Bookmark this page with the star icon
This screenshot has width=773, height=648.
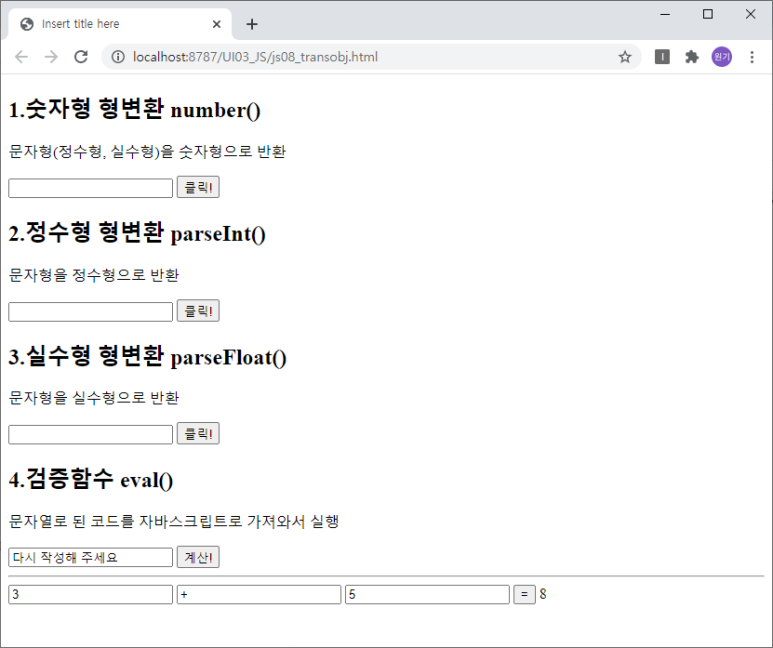(x=625, y=57)
